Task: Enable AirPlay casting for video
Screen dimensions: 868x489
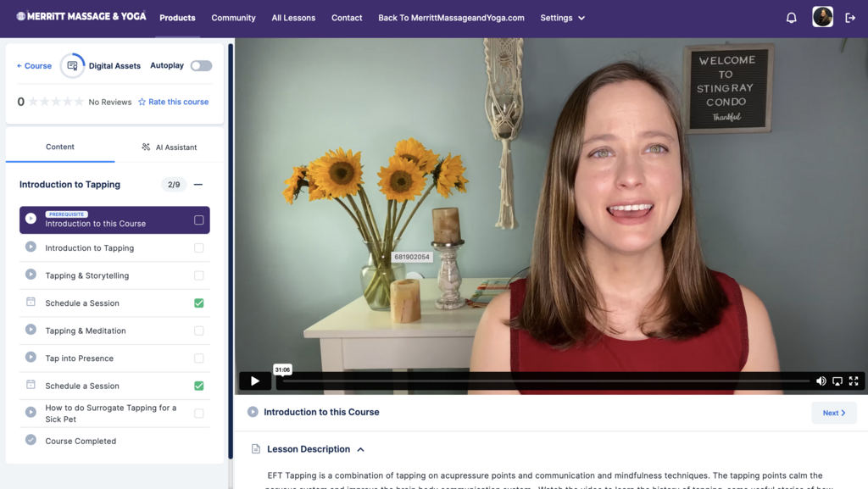Action: coord(837,381)
